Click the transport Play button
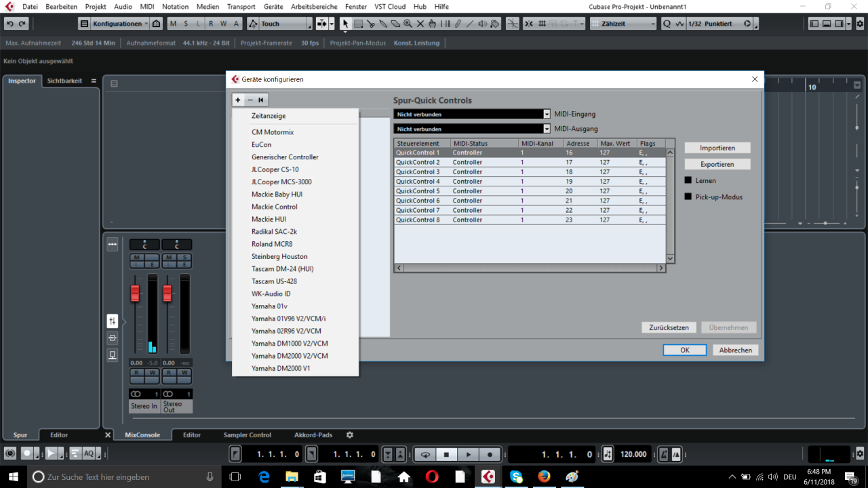This screenshot has height=488, width=868. 468,453
